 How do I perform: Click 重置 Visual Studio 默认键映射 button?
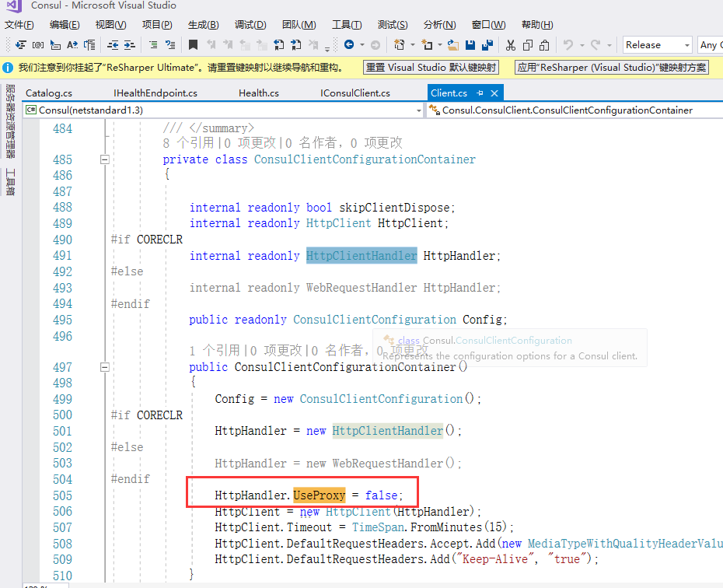point(431,68)
